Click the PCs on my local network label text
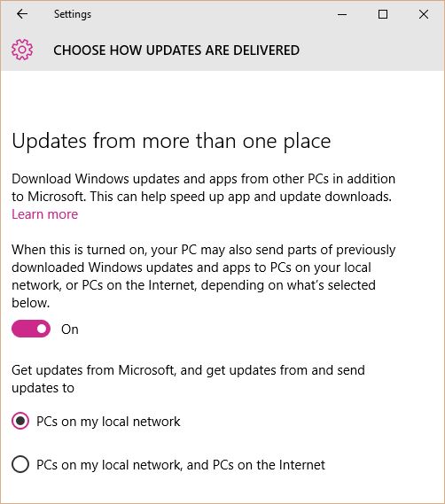445x504 pixels. (x=108, y=422)
